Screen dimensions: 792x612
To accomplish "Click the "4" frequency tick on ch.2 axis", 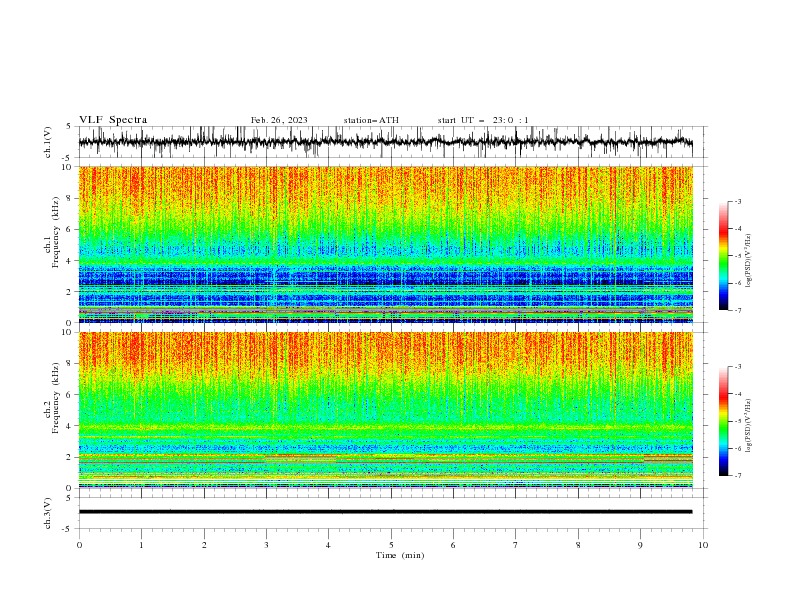I will coord(69,426).
